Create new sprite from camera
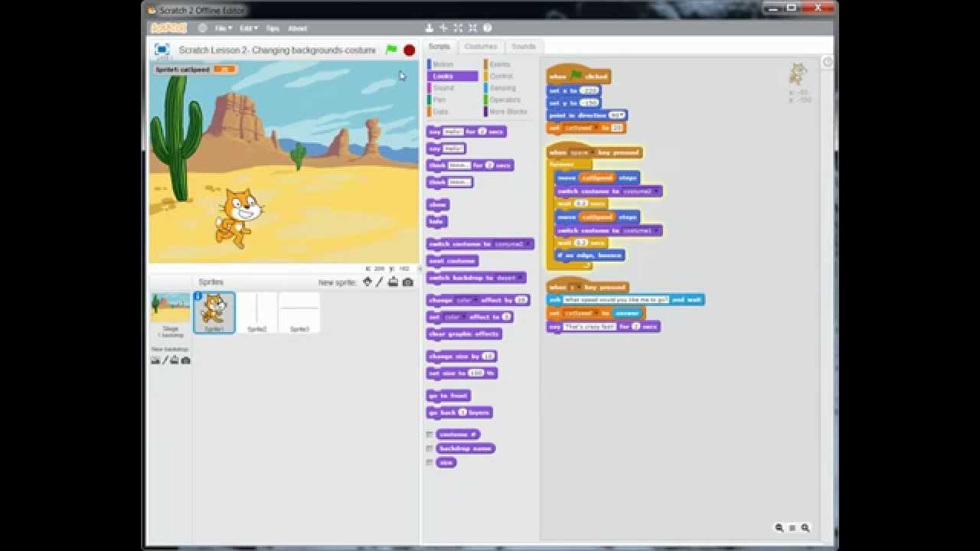The height and width of the screenshot is (551, 980). 407,282
